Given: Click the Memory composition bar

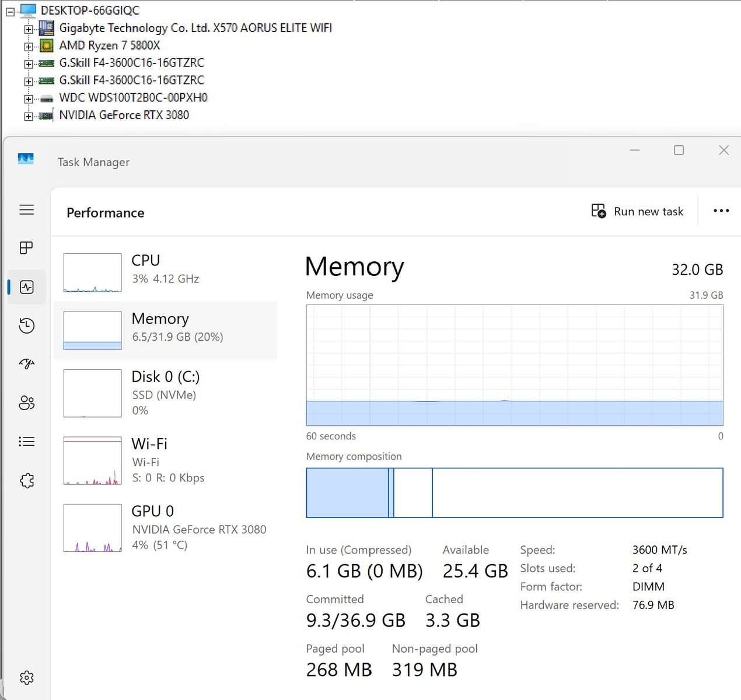Looking at the screenshot, I should (x=514, y=492).
